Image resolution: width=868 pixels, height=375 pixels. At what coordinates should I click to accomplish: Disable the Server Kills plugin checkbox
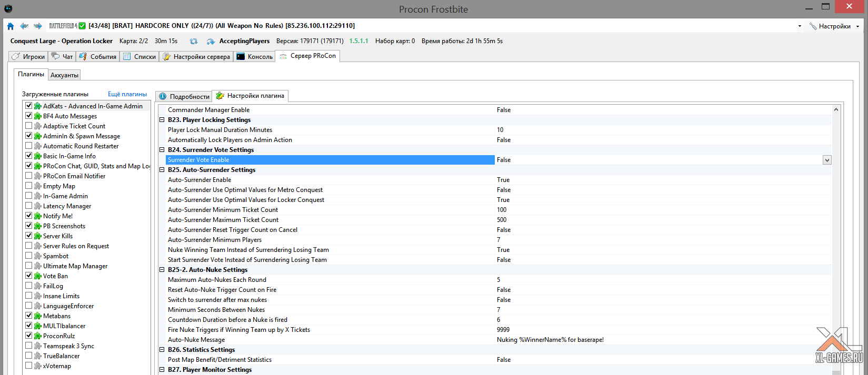click(29, 236)
